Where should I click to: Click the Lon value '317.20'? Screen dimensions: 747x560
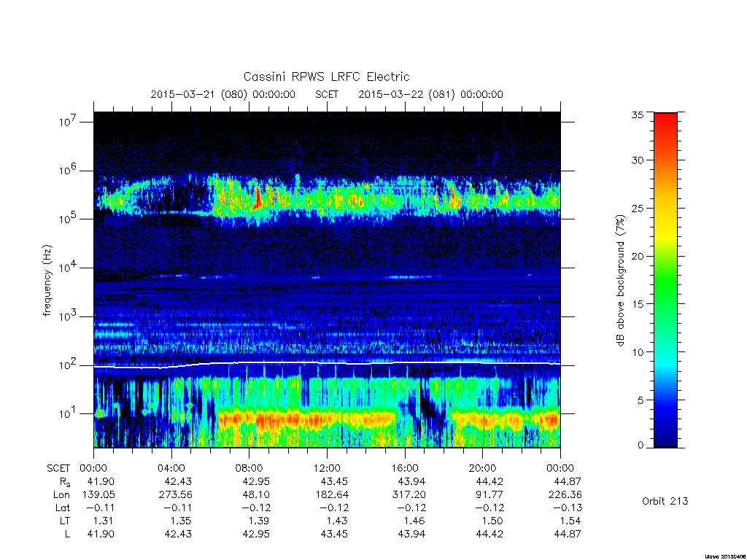(409, 495)
